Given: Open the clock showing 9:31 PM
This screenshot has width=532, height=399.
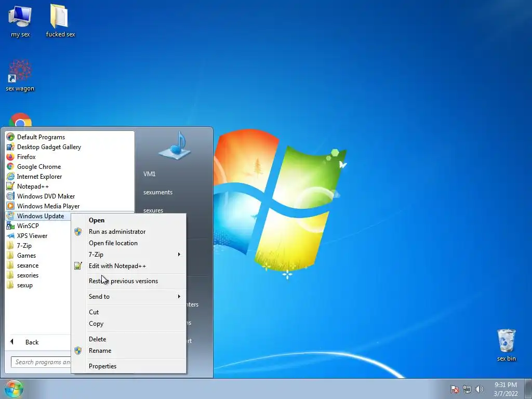Looking at the screenshot, I should click(x=506, y=389).
